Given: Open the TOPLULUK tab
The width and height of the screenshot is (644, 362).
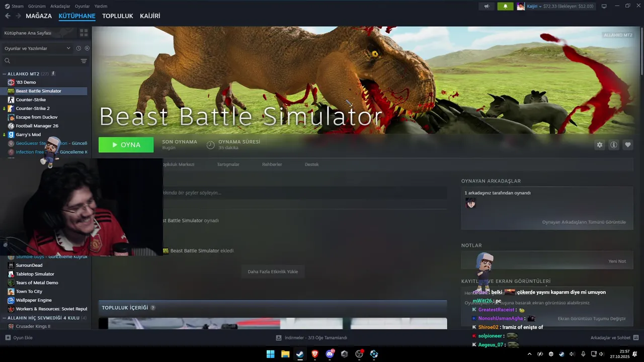Looking at the screenshot, I should [x=118, y=16].
